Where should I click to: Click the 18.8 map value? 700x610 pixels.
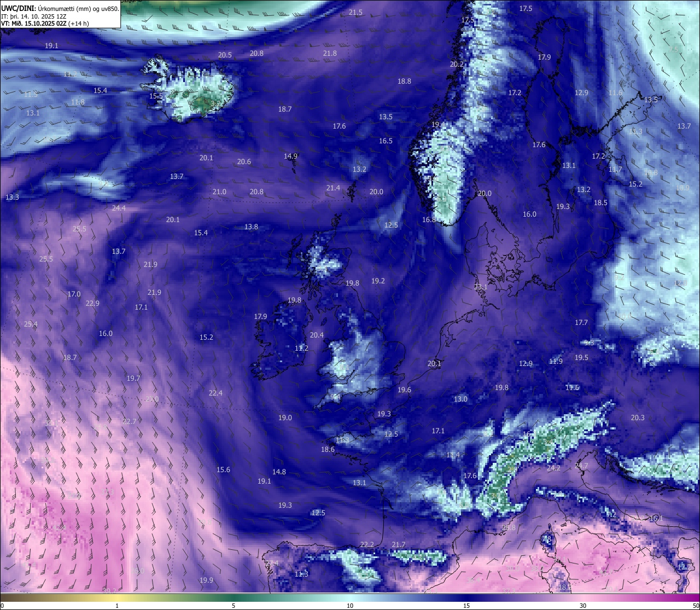click(404, 81)
